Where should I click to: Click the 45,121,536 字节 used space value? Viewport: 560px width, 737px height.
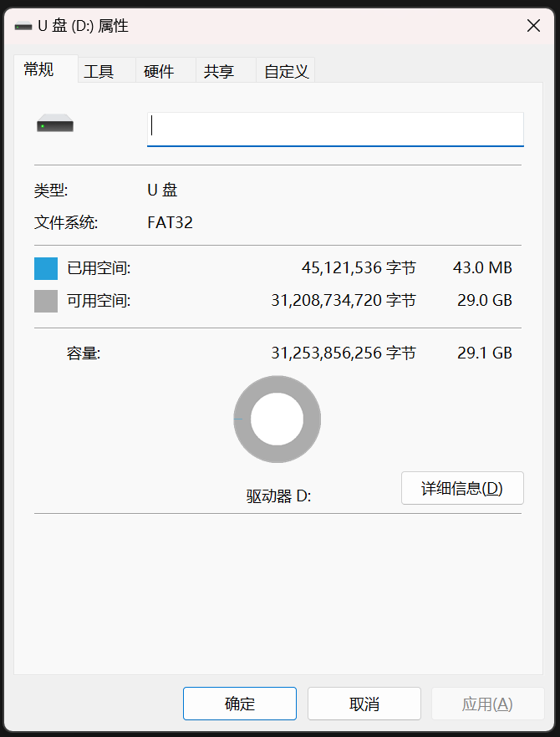point(359,268)
